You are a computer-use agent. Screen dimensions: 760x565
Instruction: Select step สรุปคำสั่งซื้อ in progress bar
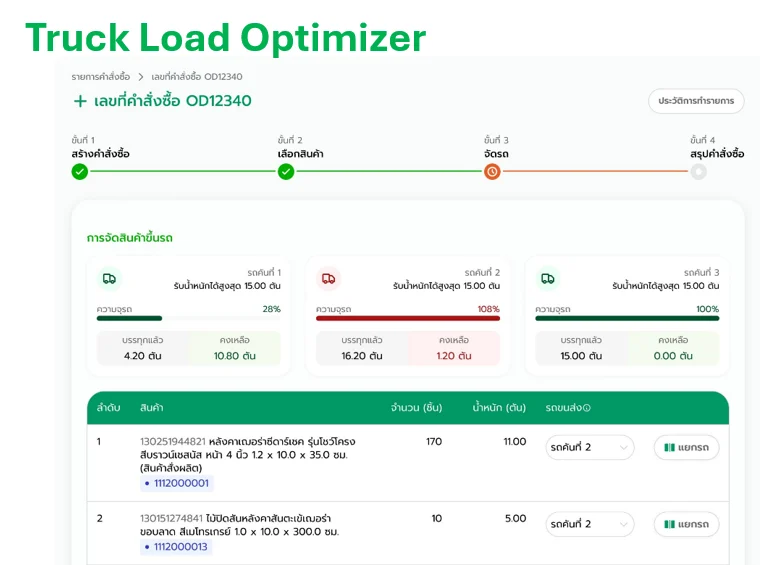717,154
